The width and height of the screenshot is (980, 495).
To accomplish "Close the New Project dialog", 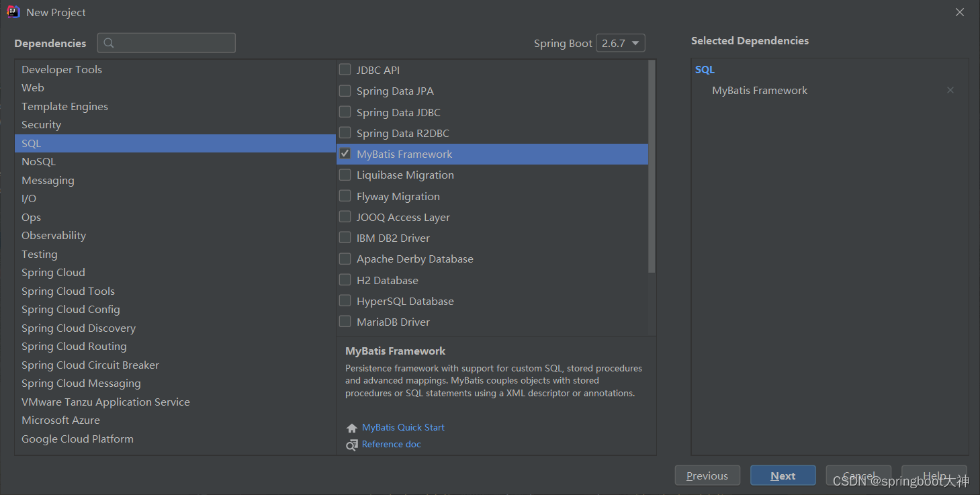I will click(960, 12).
